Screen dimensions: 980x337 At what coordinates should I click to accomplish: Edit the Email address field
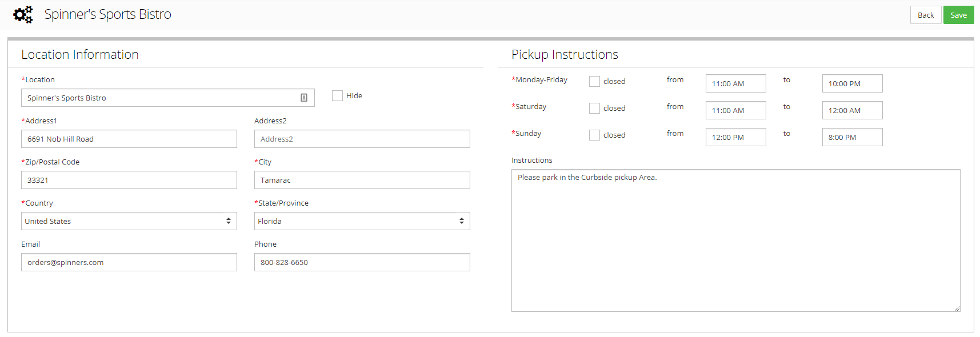coord(129,262)
